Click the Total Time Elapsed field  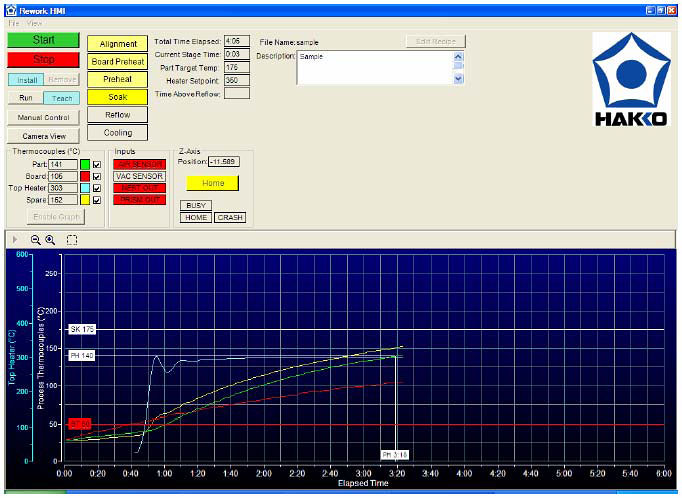(237, 41)
